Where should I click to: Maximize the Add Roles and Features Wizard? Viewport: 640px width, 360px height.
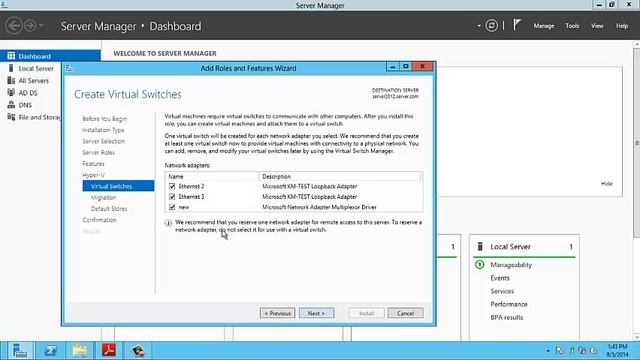tap(405, 67)
